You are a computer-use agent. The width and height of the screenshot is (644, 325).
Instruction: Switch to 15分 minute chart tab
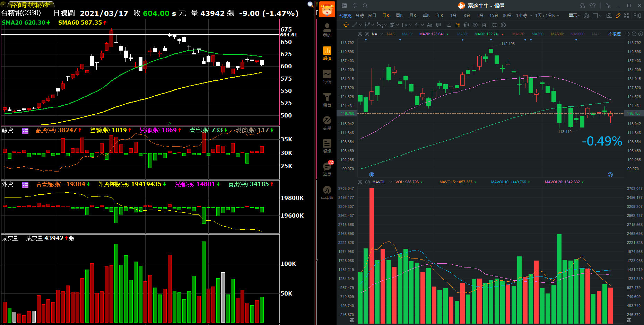494,16
